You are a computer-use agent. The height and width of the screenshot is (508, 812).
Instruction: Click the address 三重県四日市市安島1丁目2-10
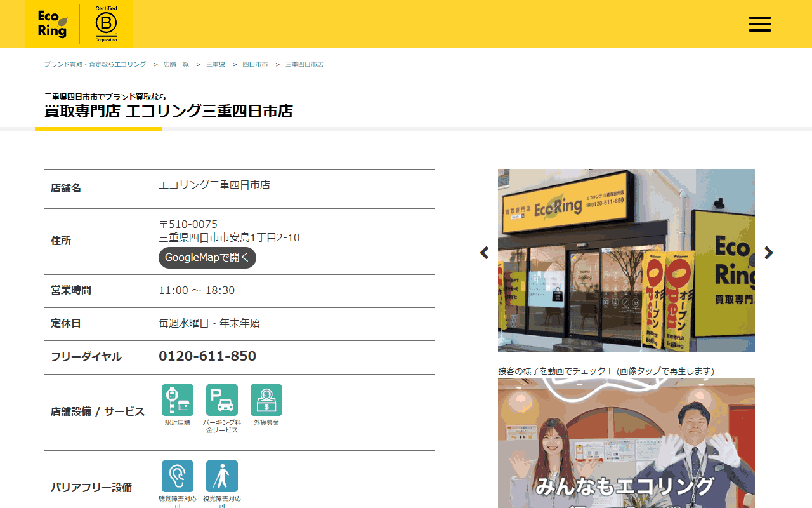(229, 238)
